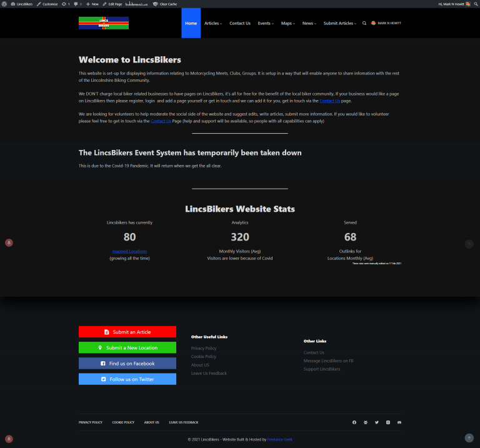
Task: Open the Facebook social icon in footer
Action: pyautogui.click(x=354, y=422)
